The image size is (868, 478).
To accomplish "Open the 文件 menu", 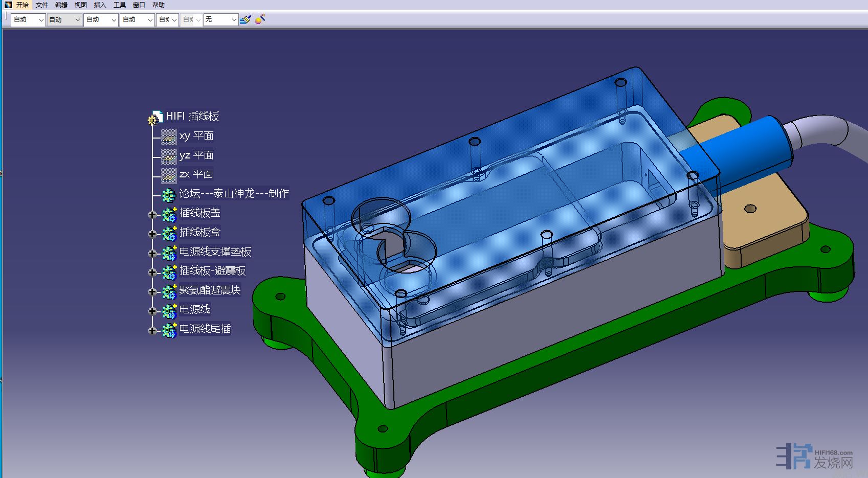I will tap(42, 5).
